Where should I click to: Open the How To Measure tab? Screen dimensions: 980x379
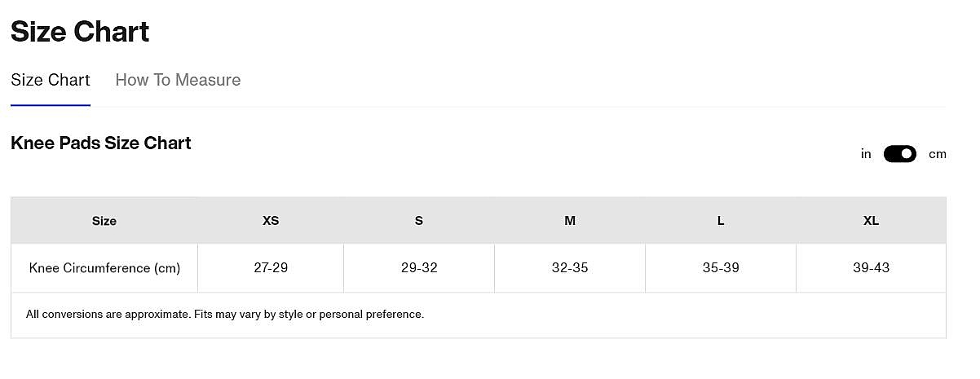click(178, 80)
